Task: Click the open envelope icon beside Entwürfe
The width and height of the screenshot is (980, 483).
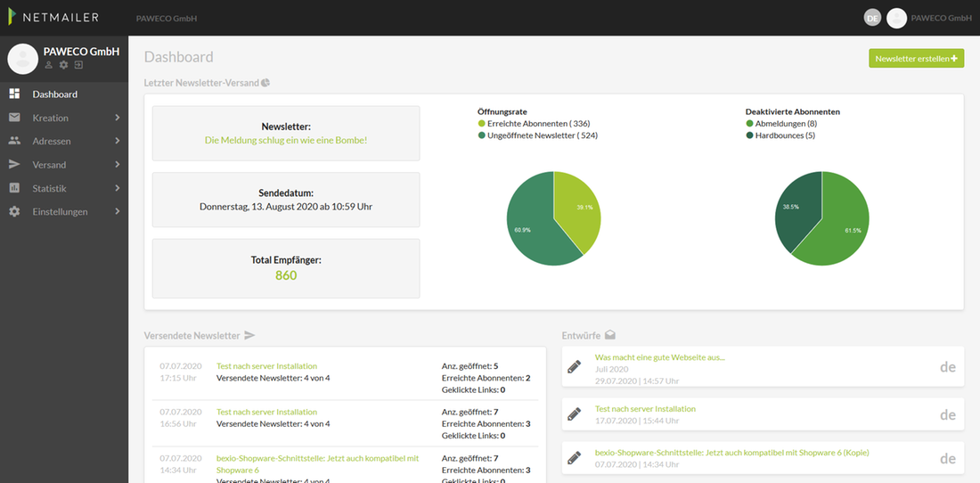Action: coord(610,336)
